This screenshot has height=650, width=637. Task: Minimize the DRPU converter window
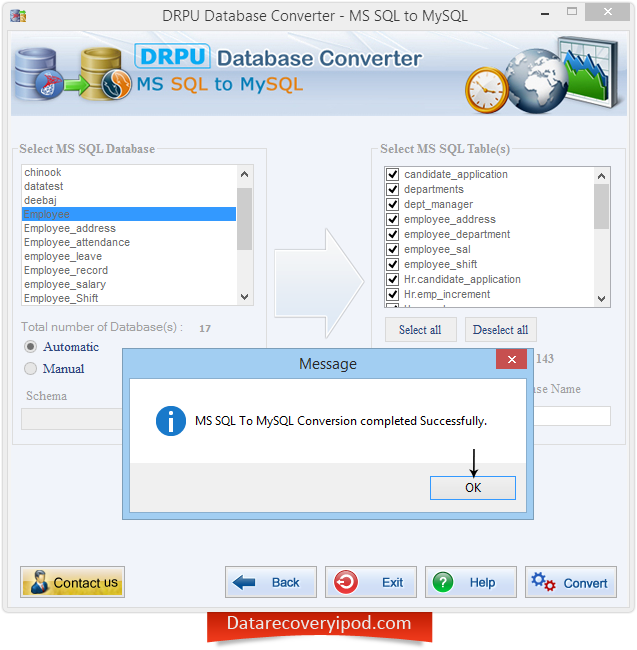pos(545,14)
